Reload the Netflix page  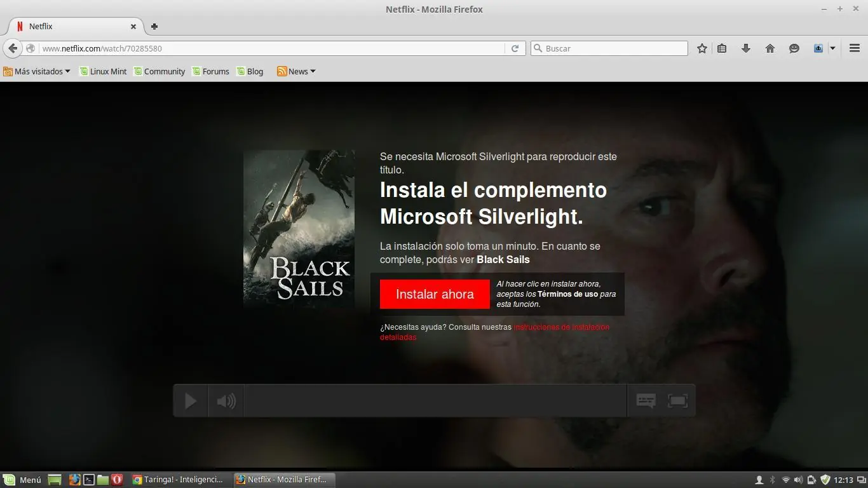(515, 48)
